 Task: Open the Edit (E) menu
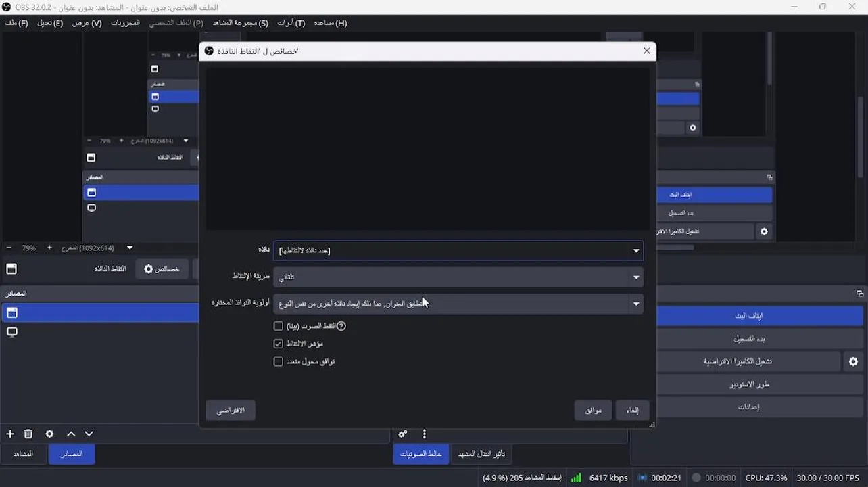click(x=50, y=23)
